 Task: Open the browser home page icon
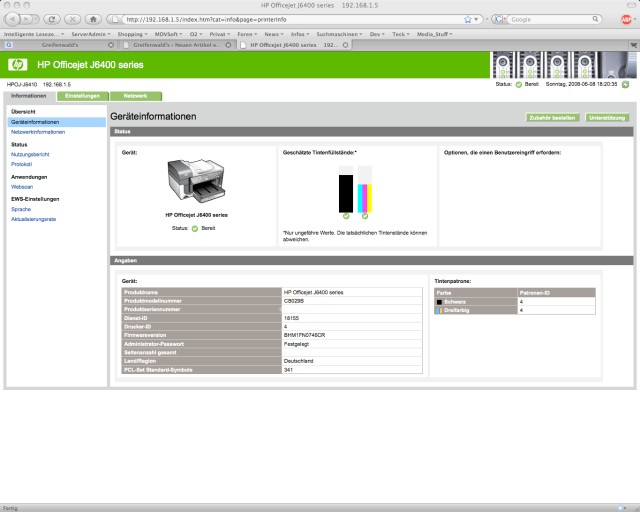click(93, 19)
